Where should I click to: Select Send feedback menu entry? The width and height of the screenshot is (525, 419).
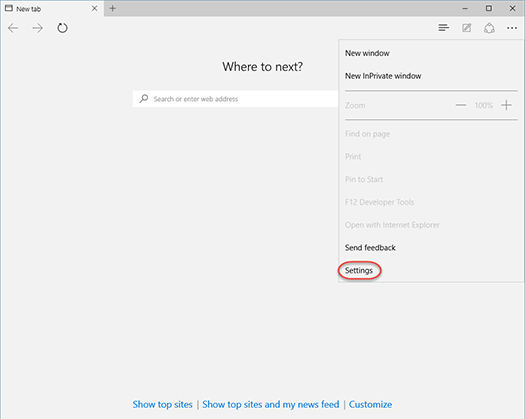[x=370, y=248]
